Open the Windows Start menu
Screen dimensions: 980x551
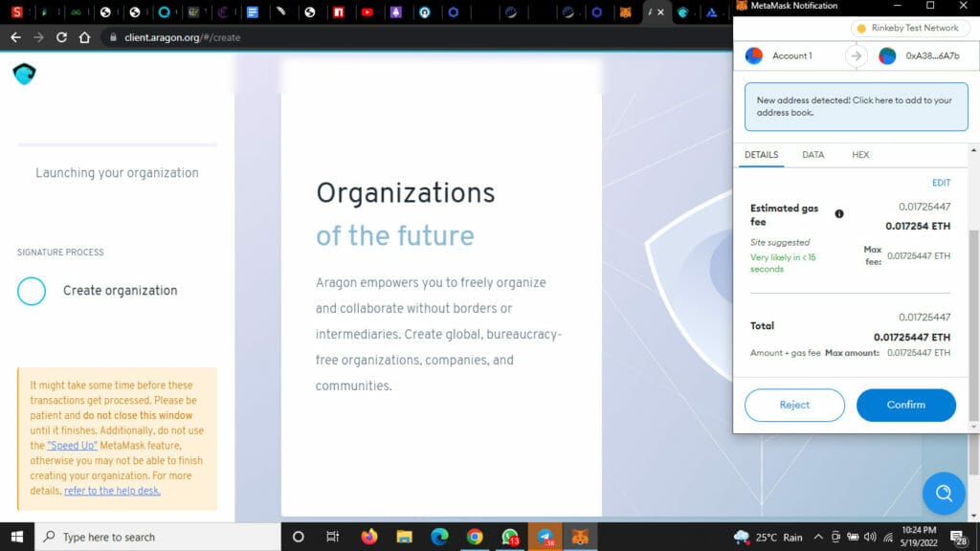17,537
